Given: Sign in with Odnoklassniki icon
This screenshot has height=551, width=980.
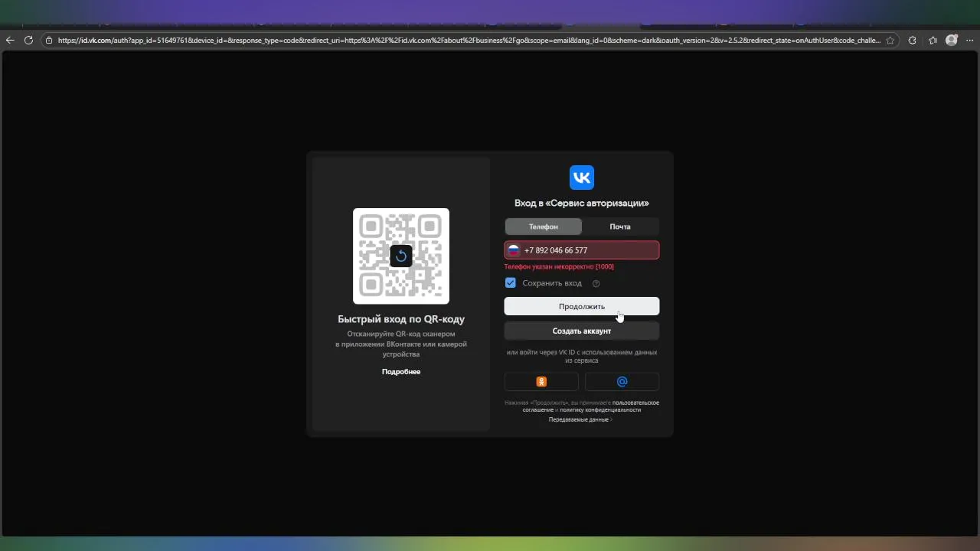Looking at the screenshot, I should pos(541,382).
